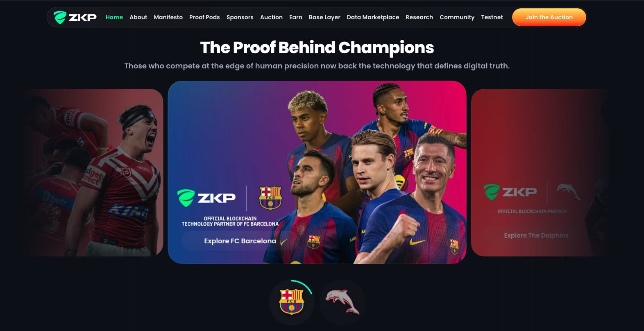Select the Dolphins logo carousel indicator
This screenshot has width=644, height=331.
coord(342,302)
